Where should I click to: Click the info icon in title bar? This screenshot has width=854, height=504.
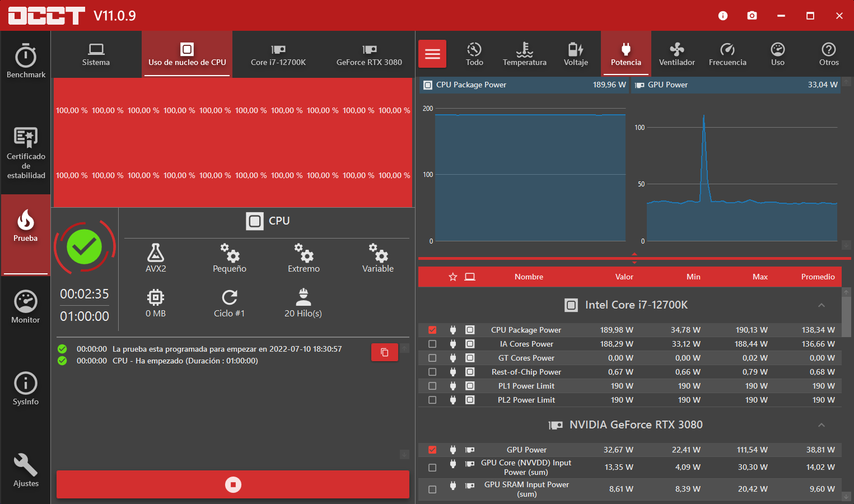pos(723,16)
